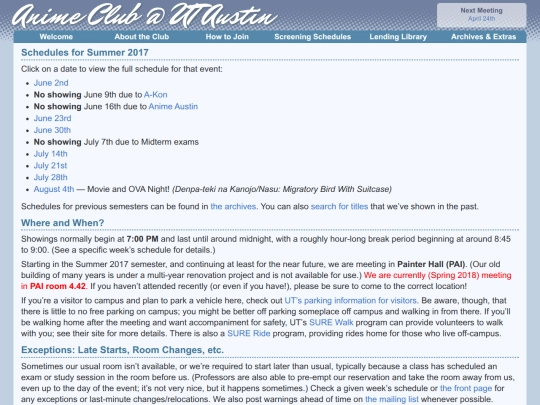Visit the archives link
The image size is (540, 405).
tap(233, 206)
